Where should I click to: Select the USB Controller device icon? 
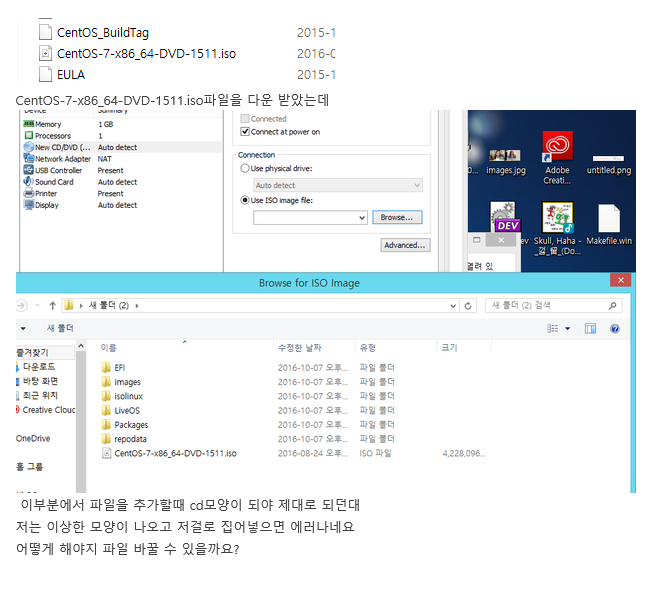click(x=29, y=170)
